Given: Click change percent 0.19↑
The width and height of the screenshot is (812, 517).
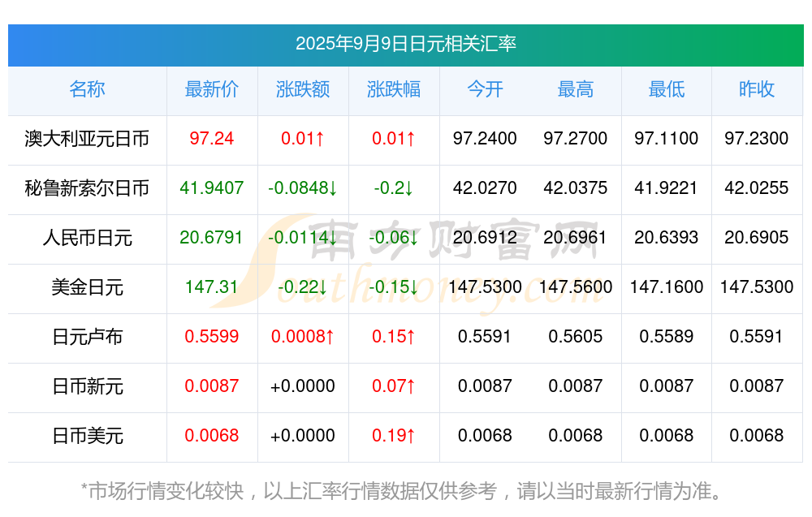Looking at the screenshot, I should [394, 436].
